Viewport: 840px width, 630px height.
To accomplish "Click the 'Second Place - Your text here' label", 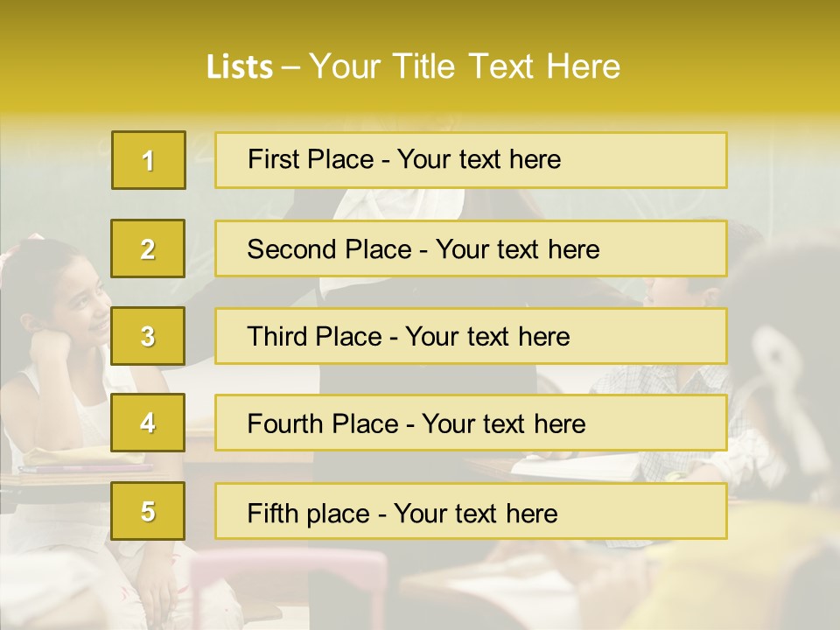I will (x=423, y=249).
